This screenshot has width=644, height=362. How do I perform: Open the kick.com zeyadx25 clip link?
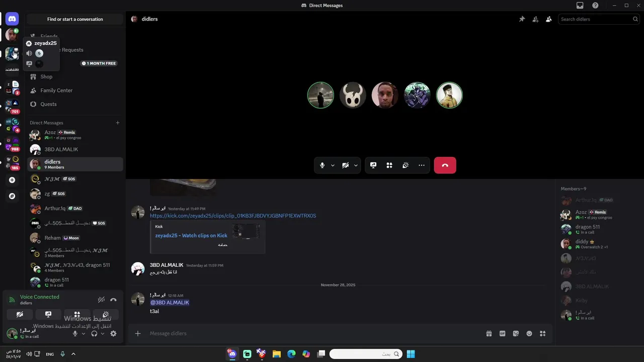point(233,216)
